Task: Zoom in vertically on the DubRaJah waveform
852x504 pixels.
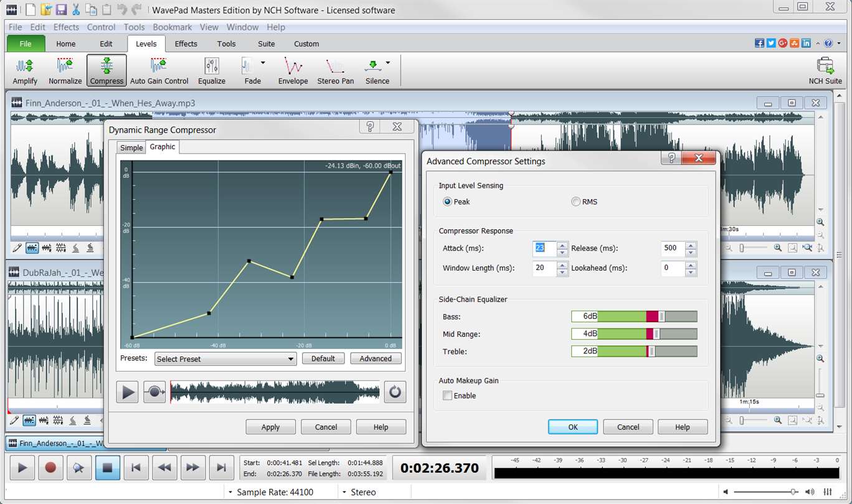Action: pos(820,358)
